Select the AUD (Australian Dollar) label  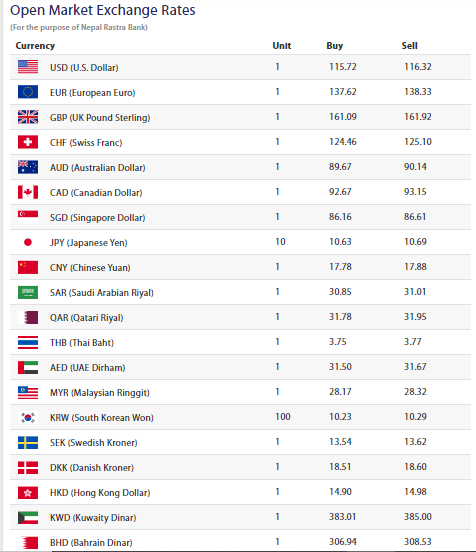click(98, 168)
